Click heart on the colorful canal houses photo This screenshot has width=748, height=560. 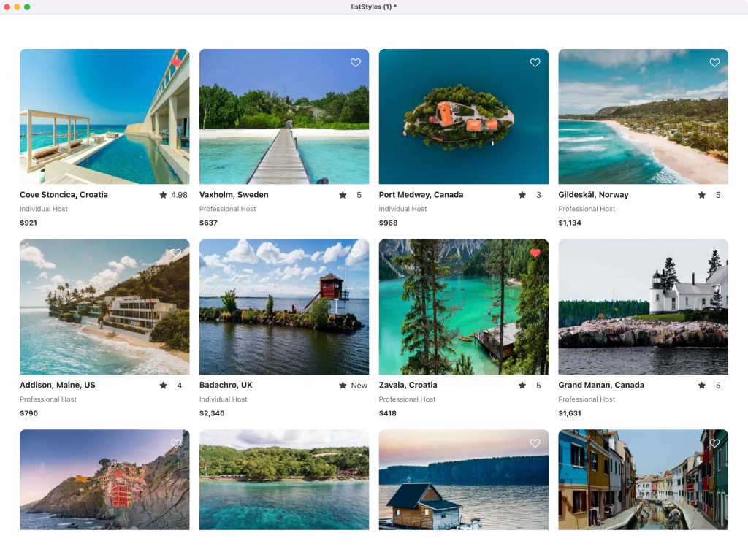(715, 443)
